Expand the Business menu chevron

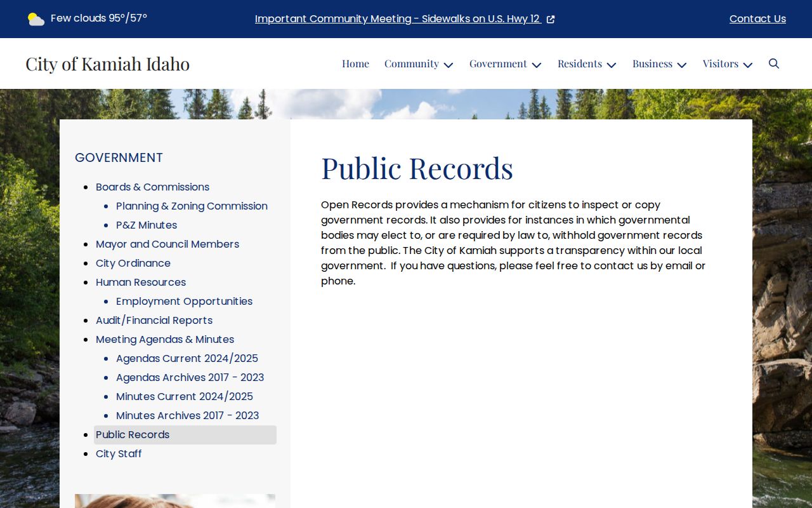(x=682, y=65)
